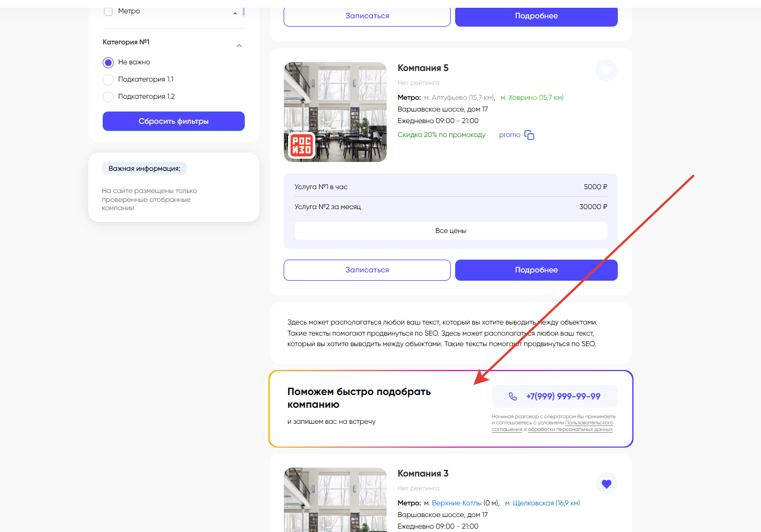The image size is (761, 532).
Task: Copy the promo code with copy icon
Action: [x=529, y=135]
